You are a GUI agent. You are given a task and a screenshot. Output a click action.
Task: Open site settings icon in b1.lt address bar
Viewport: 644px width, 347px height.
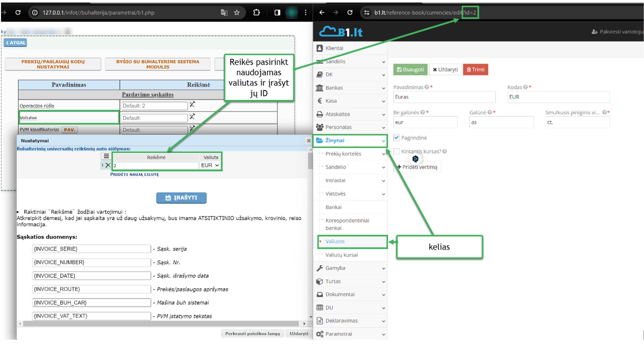coord(367,12)
